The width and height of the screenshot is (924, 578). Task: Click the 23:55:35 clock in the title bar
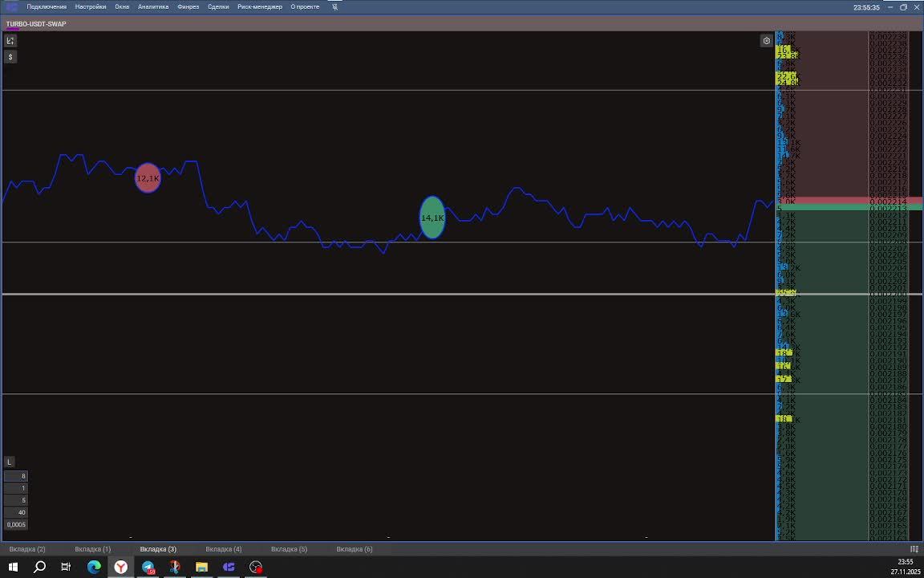coord(866,8)
